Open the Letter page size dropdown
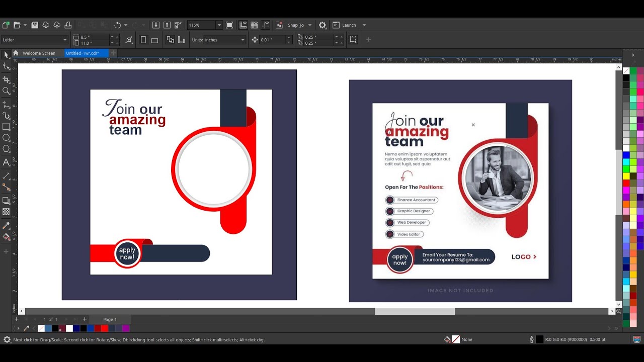 65,40
